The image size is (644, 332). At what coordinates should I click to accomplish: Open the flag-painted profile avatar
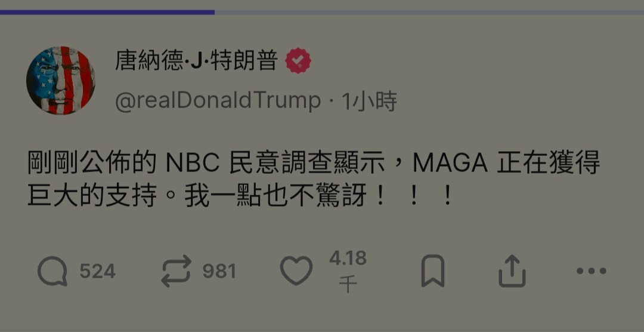pos(61,80)
